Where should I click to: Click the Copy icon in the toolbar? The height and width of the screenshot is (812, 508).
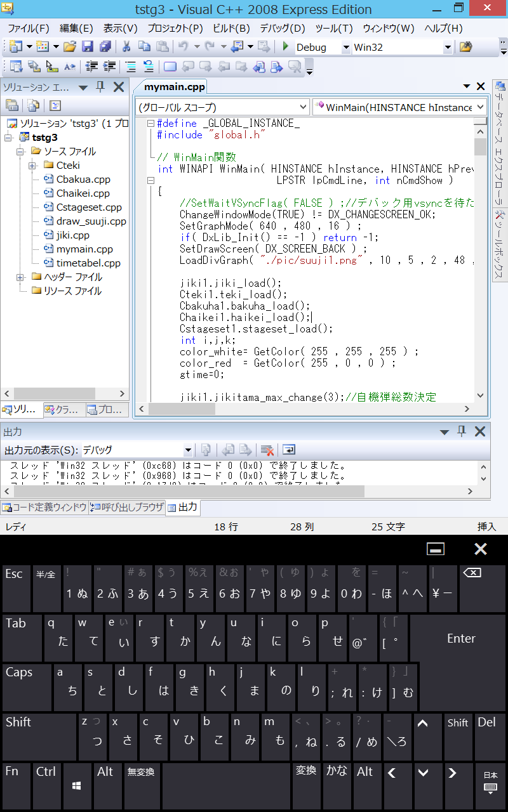tap(144, 47)
